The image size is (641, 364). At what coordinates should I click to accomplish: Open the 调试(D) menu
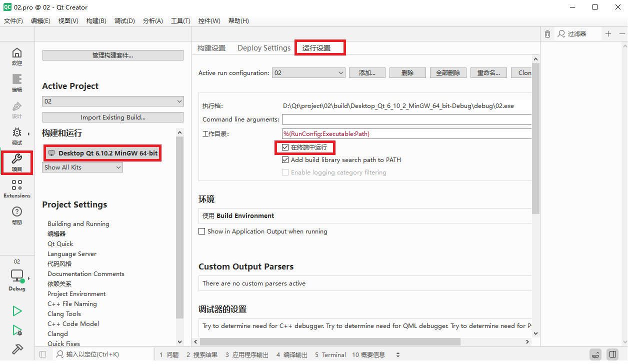[x=124, y=21]
